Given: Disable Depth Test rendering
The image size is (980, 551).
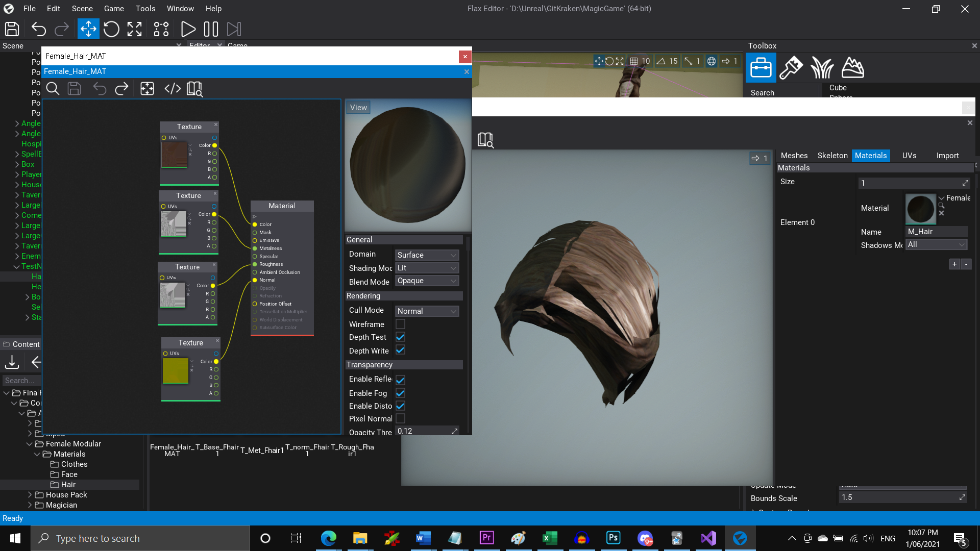Looking at the screenshot, I should tap(401, 337).
